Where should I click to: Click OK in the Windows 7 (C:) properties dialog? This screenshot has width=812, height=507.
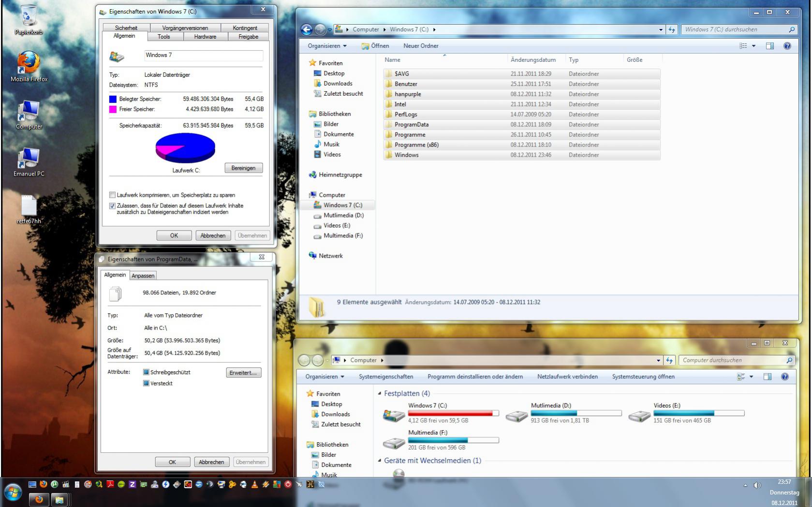coord(174,235)
